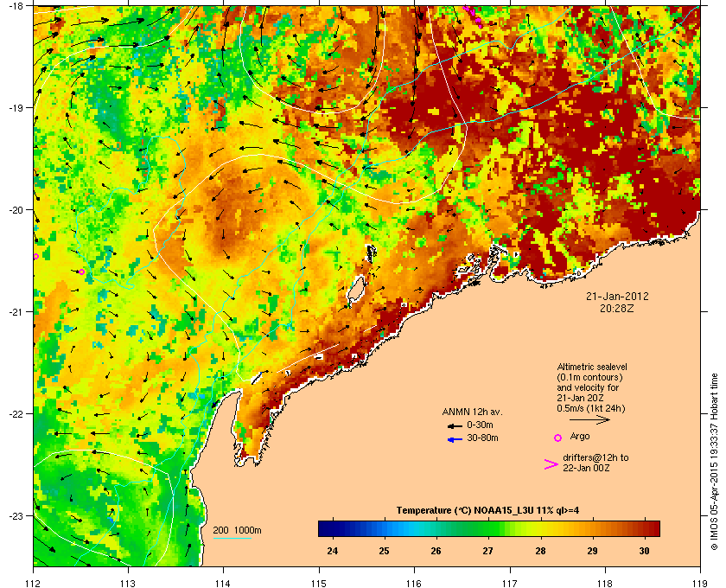Click the 'Altimetric sealevel' legend text
The height and width of the screenshot is (588, 726).
592,367
